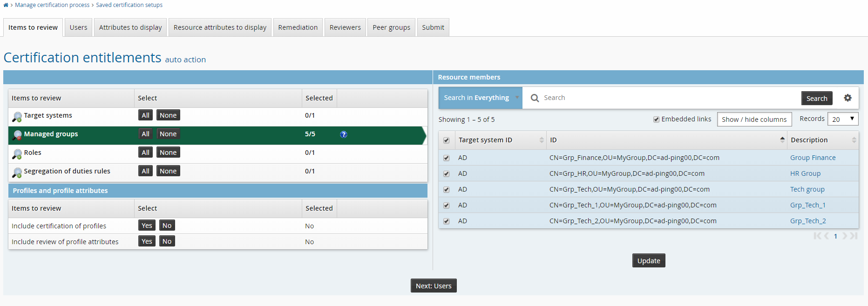The width and height of the screenshot is (868, 306).
Task: Open the Group Finance description link
Action: pyautogui.click(x=813, y=158)
